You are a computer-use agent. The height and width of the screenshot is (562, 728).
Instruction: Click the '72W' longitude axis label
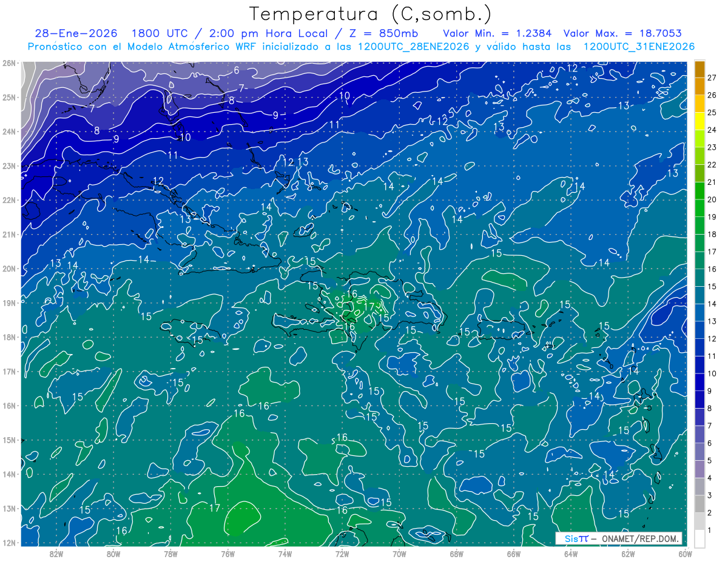click(342, 553)
